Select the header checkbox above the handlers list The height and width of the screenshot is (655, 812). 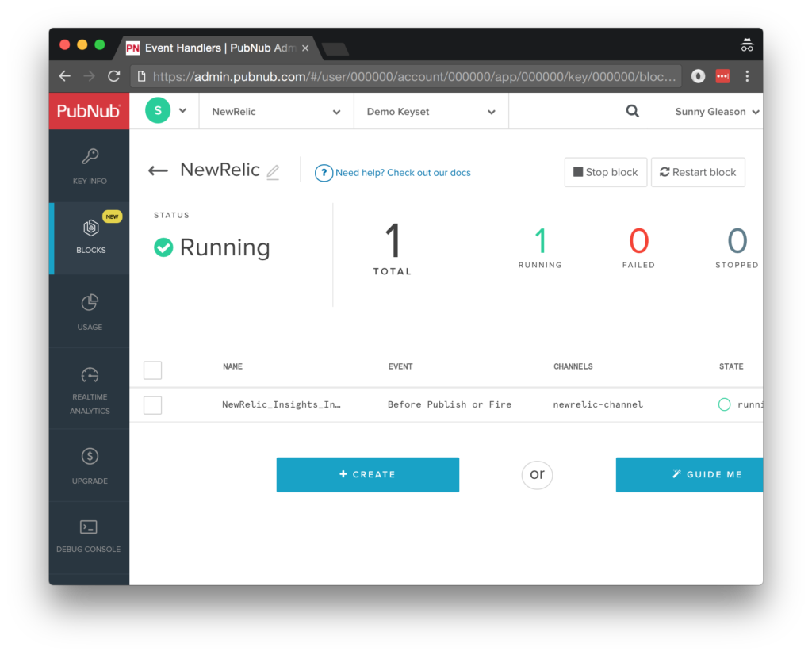coord(152,370)
